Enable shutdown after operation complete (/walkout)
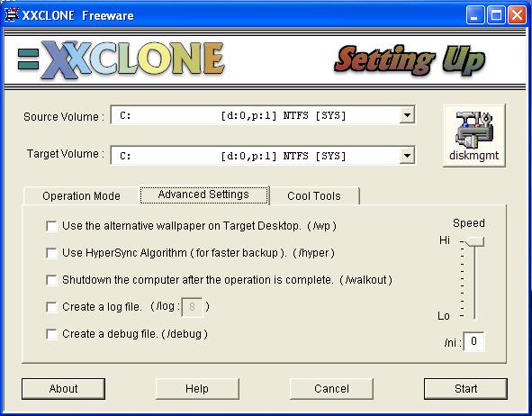Image resolution: width=532 pixels, height=416 pixels. tap(51, 280)
